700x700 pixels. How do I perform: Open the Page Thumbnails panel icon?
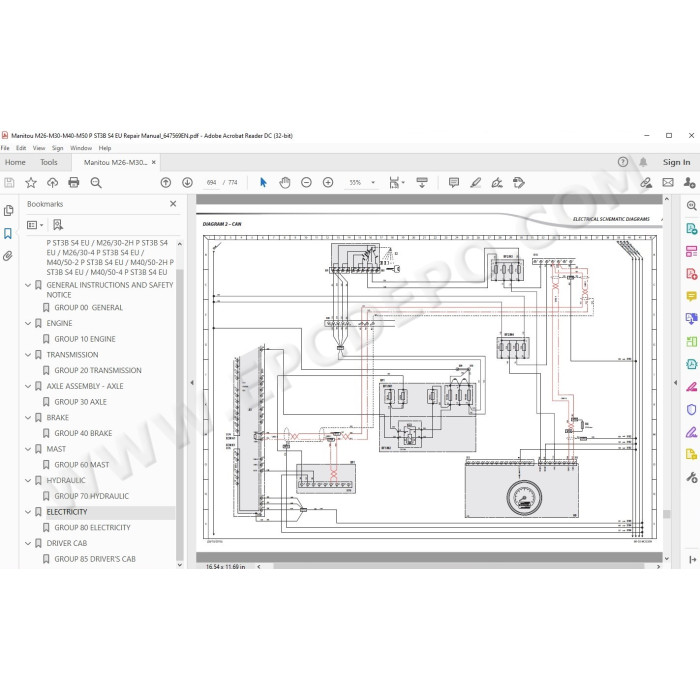(x=8, y=211)
